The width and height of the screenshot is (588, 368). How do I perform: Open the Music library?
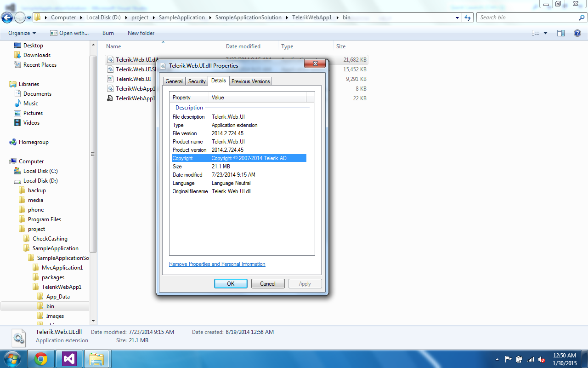[31, 103]
